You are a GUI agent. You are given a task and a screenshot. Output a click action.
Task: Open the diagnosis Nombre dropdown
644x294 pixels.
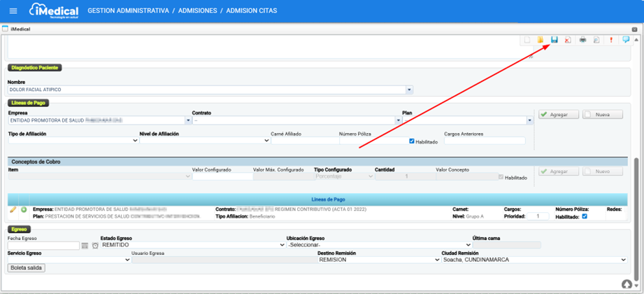[409, 90]
